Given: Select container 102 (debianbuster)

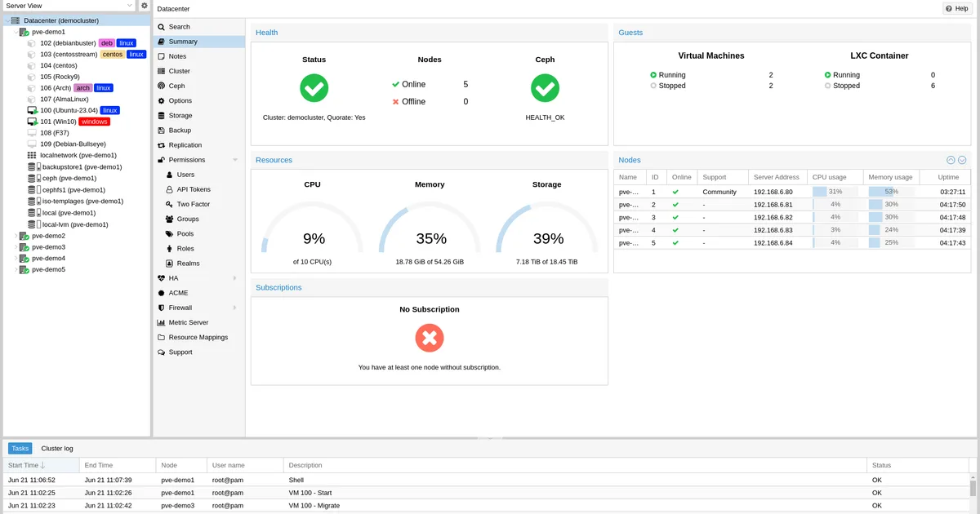Looking at the screenshot, I should (x=68, y=43).
